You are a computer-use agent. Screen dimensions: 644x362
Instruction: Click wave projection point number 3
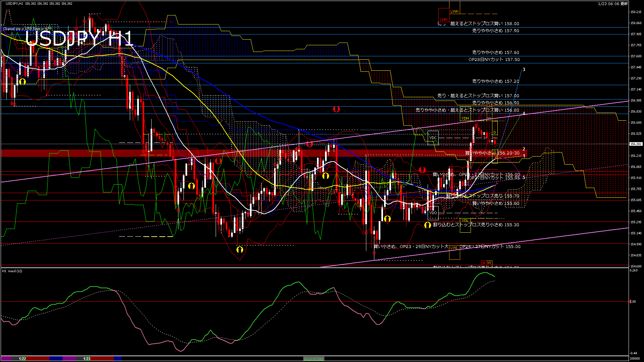(524, 70)
